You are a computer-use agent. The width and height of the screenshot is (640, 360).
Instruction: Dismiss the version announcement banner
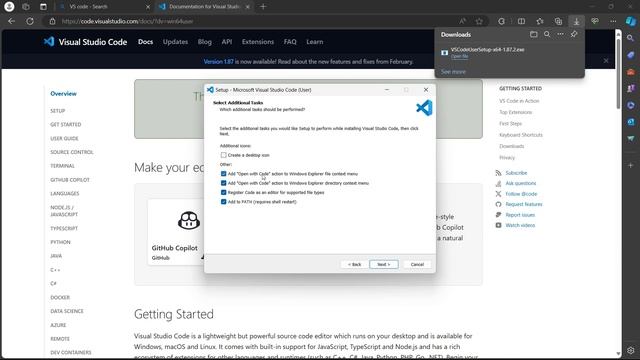(606, 60)
